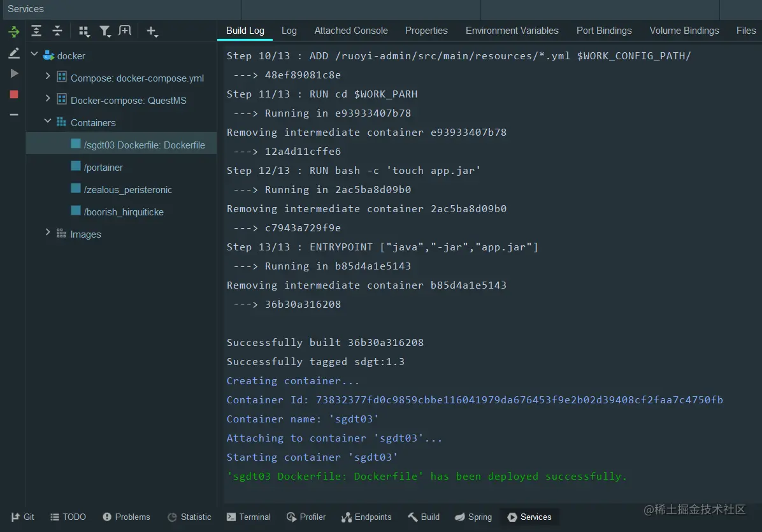Screen dimensions: 762x532
Task: Click the Containers group grid icon
Action: (61, 122)
